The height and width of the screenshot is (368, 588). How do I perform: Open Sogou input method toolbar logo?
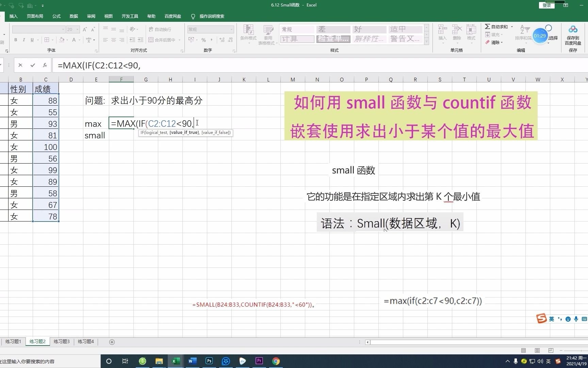[x=541, y=319]
